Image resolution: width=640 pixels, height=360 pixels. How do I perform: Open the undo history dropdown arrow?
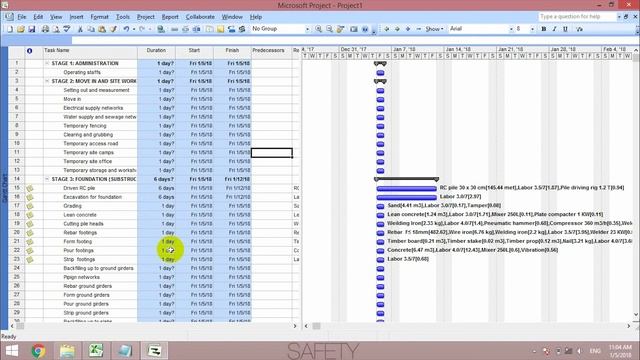tap(134, 29)
